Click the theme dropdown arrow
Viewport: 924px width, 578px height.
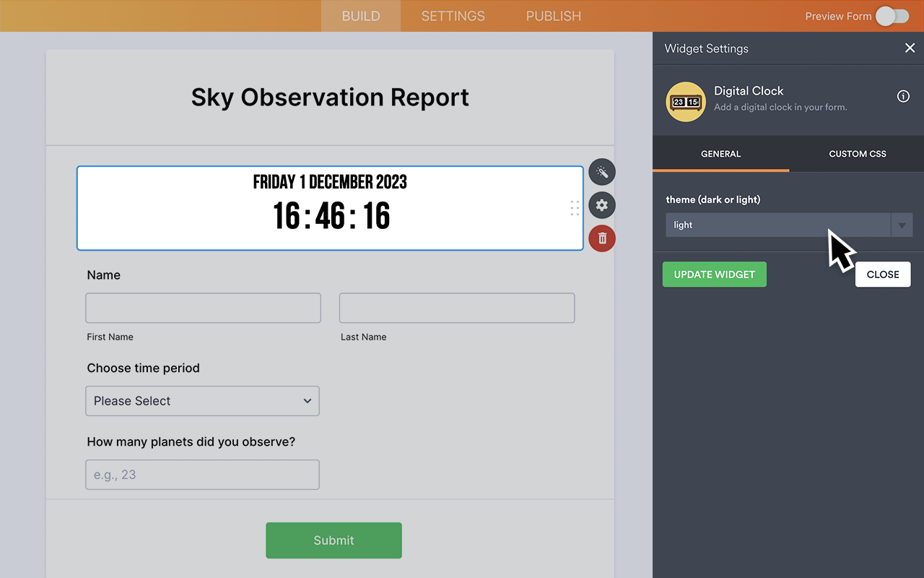coord(902,225)
